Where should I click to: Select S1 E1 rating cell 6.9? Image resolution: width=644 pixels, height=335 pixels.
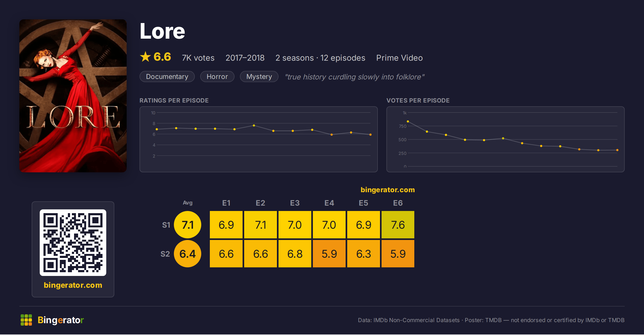pos(226,225)
